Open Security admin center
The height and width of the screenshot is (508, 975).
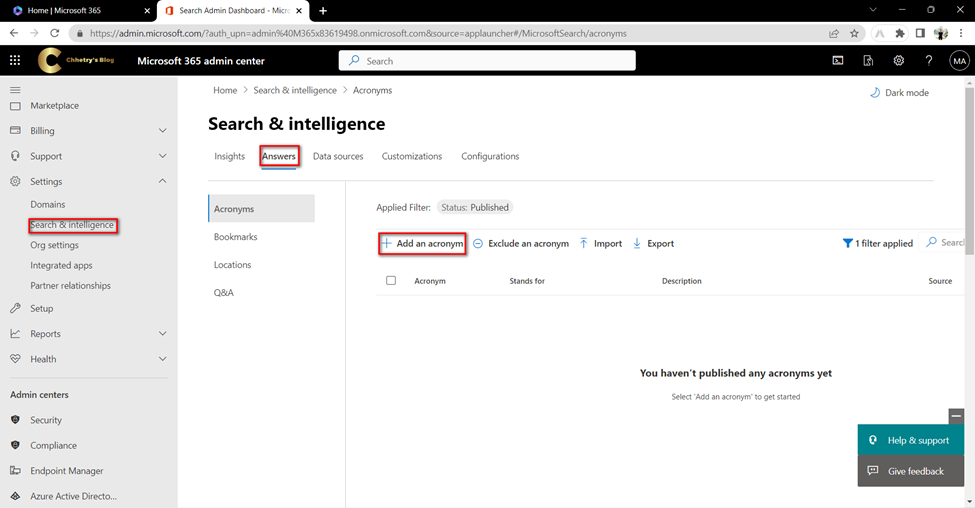[46, 420]
